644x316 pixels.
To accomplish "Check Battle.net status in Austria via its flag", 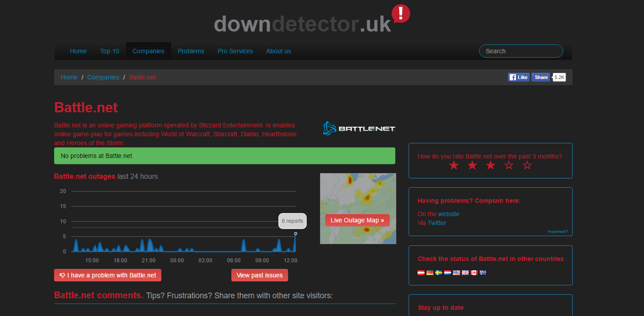I will click(421, 273).
